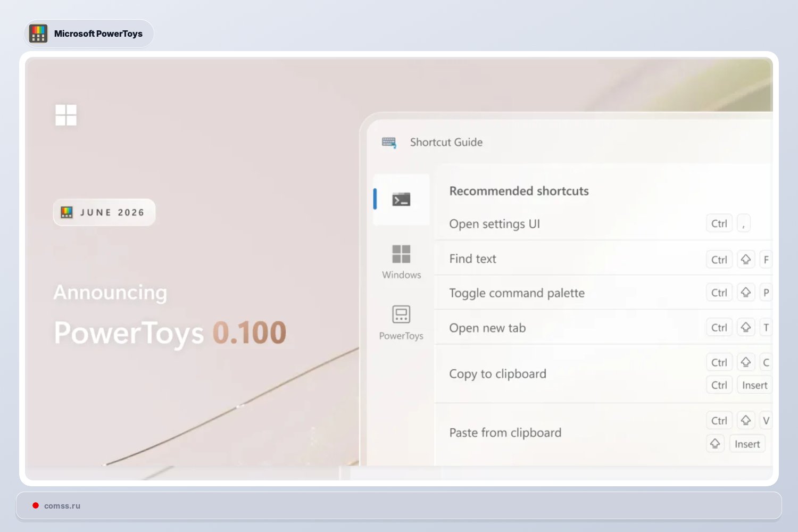Click the Microsoft PowerToys title label
This screenshot has height=532, width=798.
pyautogui.click(x=98, y=34)
